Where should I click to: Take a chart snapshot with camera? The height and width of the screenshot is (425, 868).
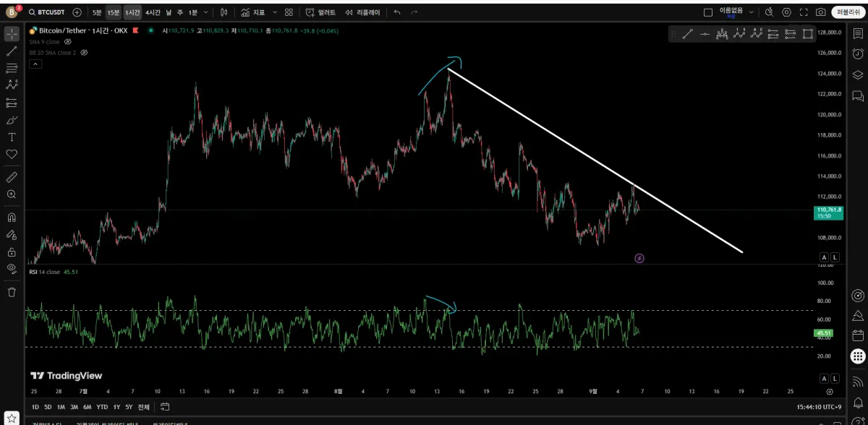pyautogui.click(x=821, y=12)
